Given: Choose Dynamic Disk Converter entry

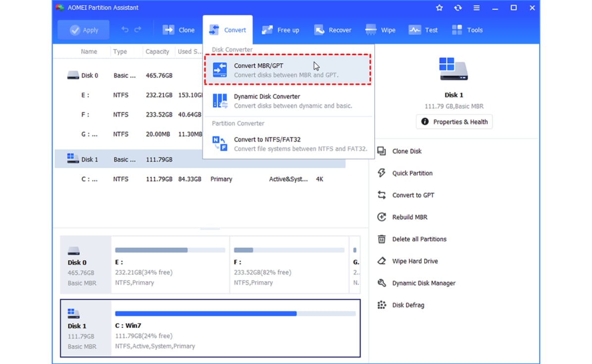Looking at the screenshot, I should pos(288,101).
